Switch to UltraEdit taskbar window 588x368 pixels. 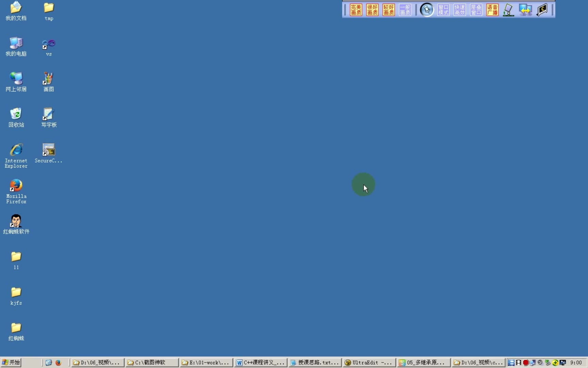(x=370, y=363)
